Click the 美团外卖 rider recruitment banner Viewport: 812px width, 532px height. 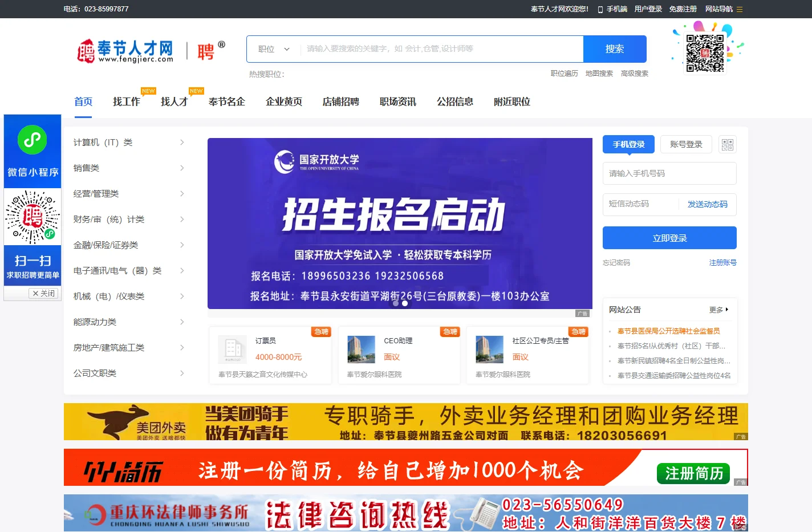406,421
